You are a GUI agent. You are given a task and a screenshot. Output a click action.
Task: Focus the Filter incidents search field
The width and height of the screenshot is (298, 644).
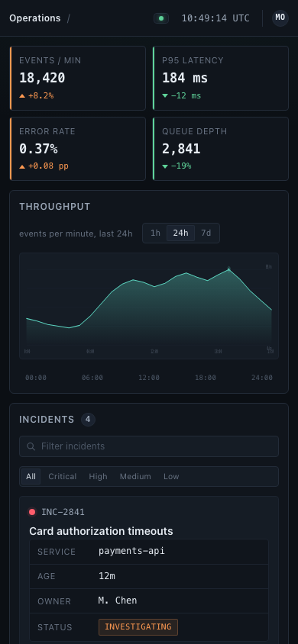tap(149, 446)
